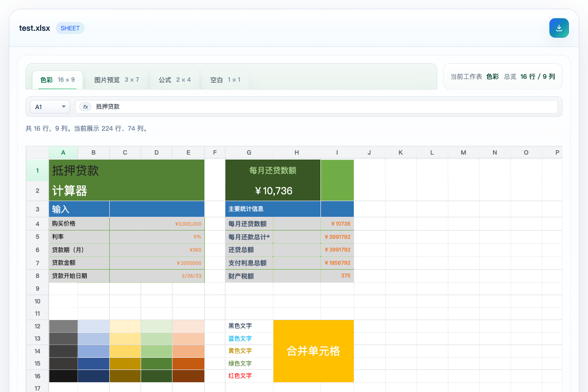This screenshot has height=392, width=588.
Task: Select the 购买价格 label cell
Action: pyautogui.click(x=79, y=224)
